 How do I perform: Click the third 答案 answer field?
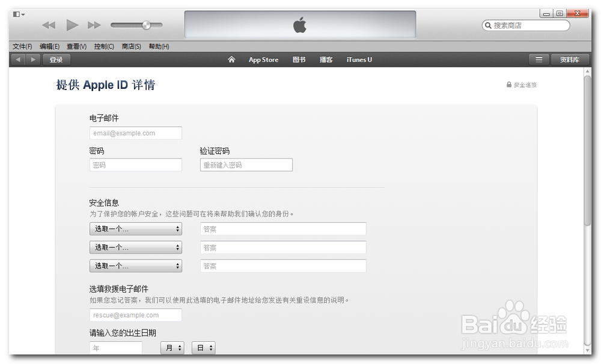pyautogui.click(x=283, y=266)
